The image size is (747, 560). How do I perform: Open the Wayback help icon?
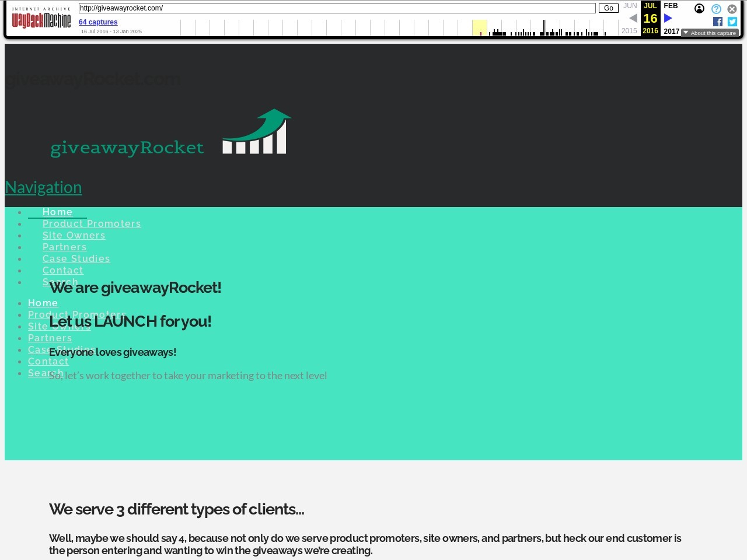(x=716, y=9)
